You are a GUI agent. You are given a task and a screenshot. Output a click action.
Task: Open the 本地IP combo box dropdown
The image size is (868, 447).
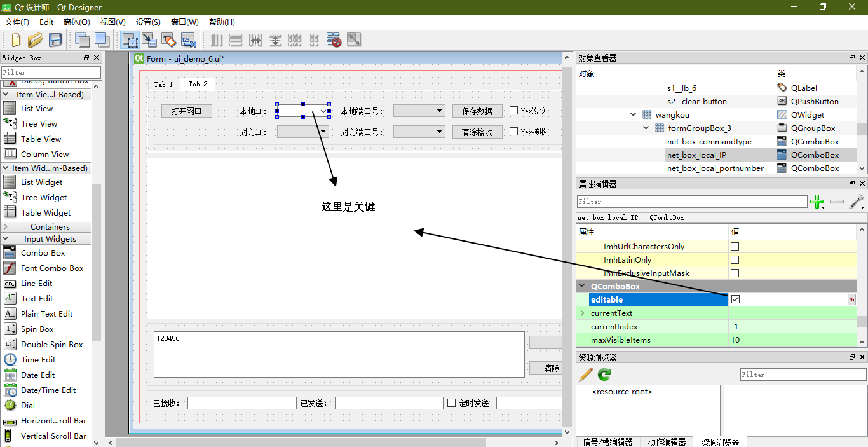pyautogui.click(x=323, y=111)
